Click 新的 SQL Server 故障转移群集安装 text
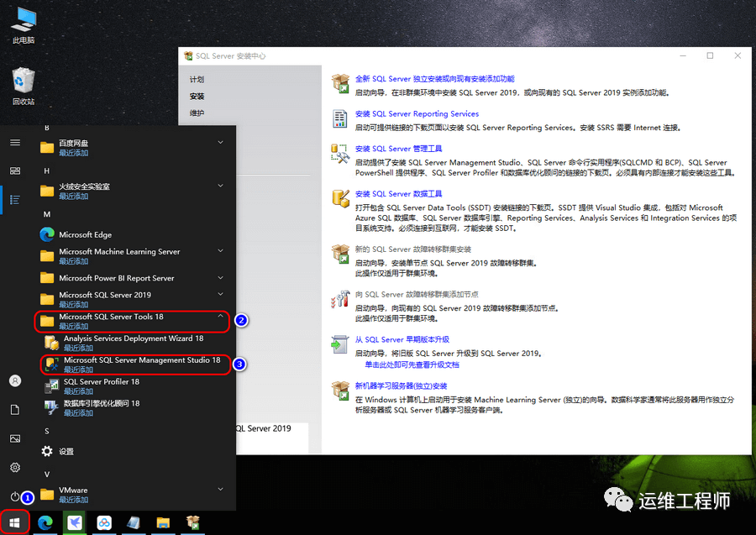The image size is (756, 535). [412, 249]
